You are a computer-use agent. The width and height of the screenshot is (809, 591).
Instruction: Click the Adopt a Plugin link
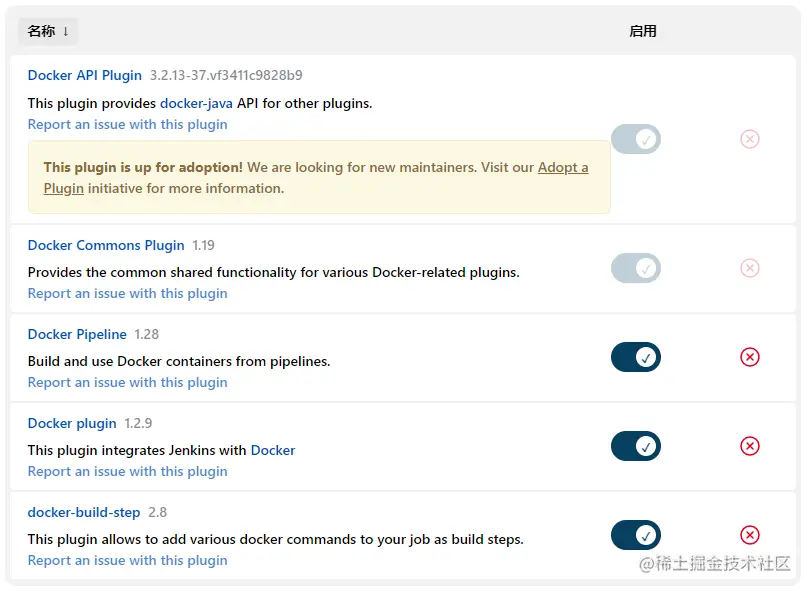[563, 168]
